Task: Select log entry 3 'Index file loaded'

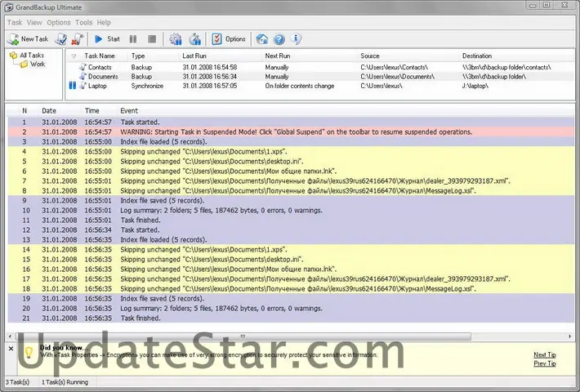Action: 291,141
